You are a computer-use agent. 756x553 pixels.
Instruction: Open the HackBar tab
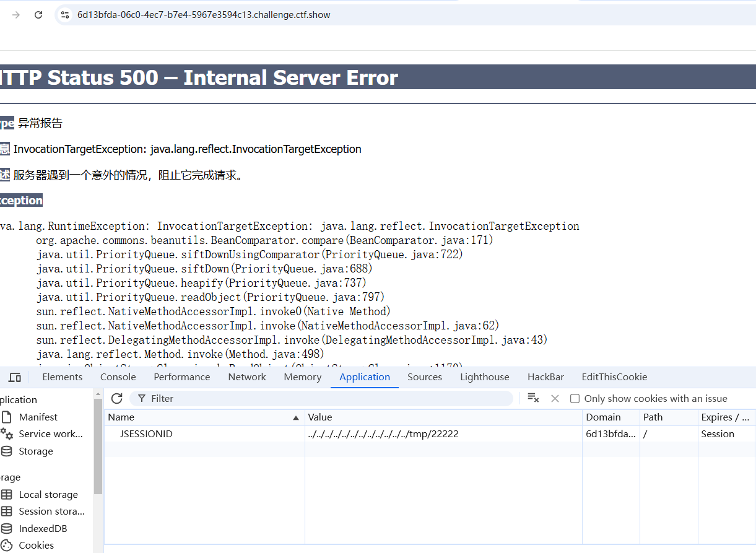pyautogui.click(x=545, y=377)
